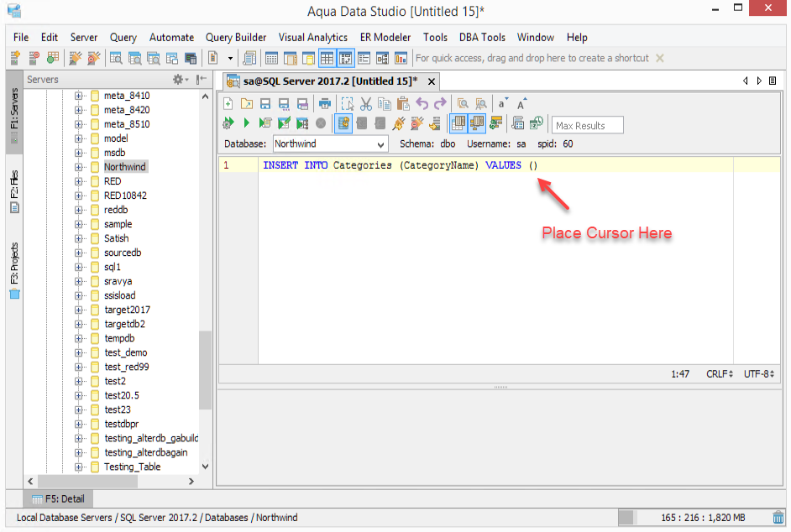The height and width of the screenshot is (532, 791).
Task: Click the collapse panel icon in Servers header
Action: click(202, 79)
